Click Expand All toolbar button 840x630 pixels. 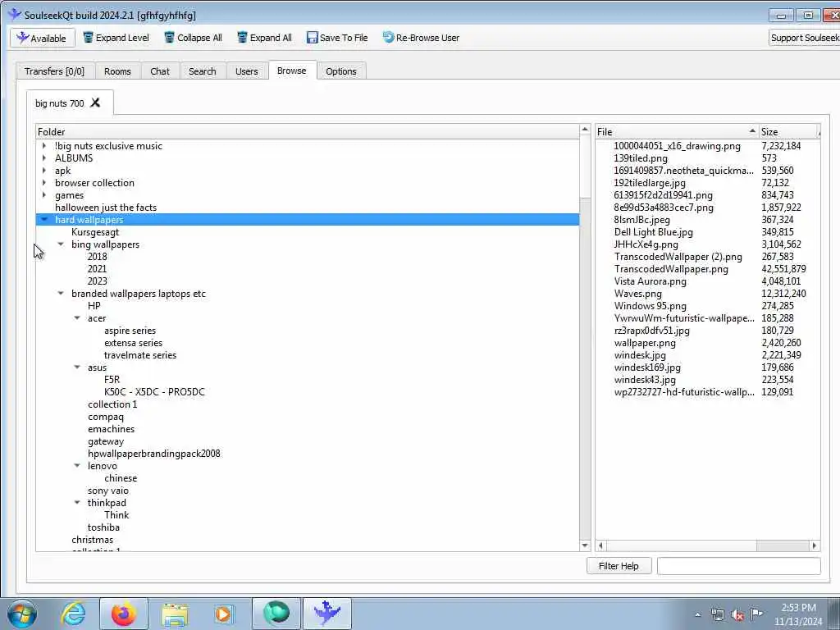(x=265, y=38)
